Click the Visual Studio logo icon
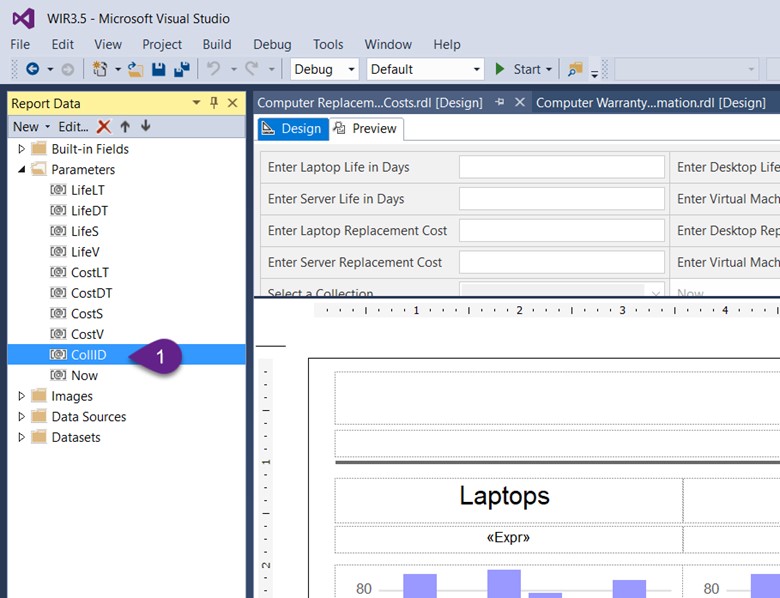Screen dimensions: 780x598 pos(23,19)
